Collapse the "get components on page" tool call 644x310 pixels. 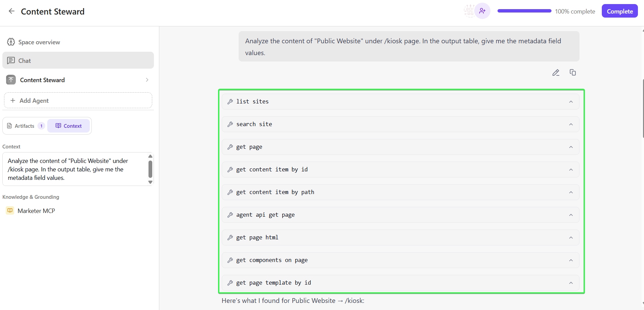click(571, 260)
